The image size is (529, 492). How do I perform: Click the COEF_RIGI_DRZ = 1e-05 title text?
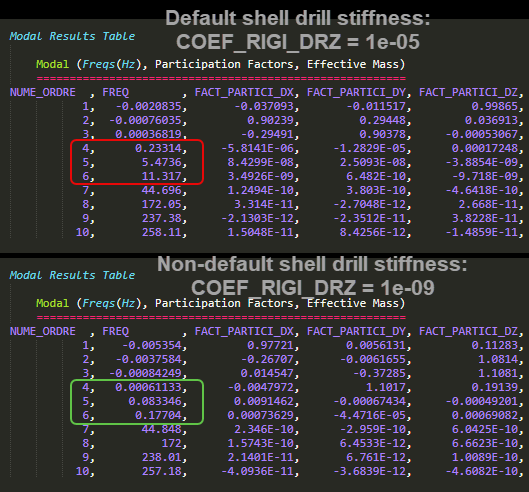tap(298, 42)
